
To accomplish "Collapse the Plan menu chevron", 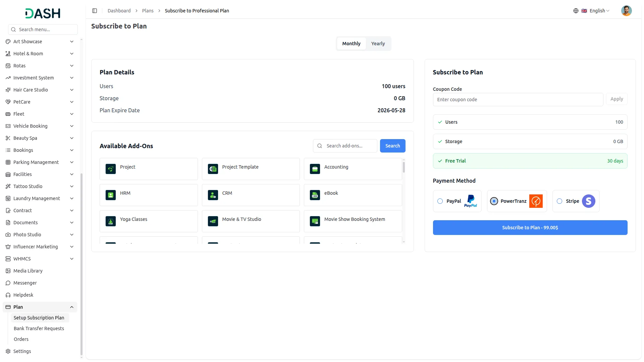I will pos(72,307).
